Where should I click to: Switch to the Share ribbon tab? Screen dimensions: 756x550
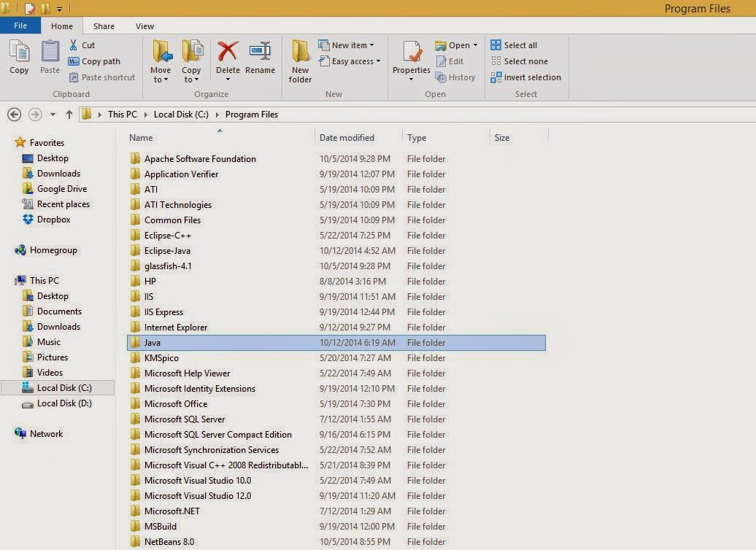(104, 26)
